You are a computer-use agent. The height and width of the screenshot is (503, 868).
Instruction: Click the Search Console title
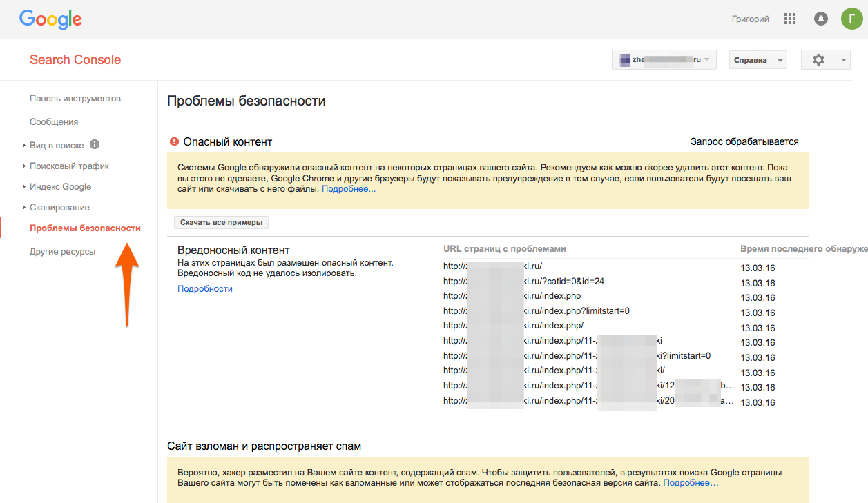(75, 60)
